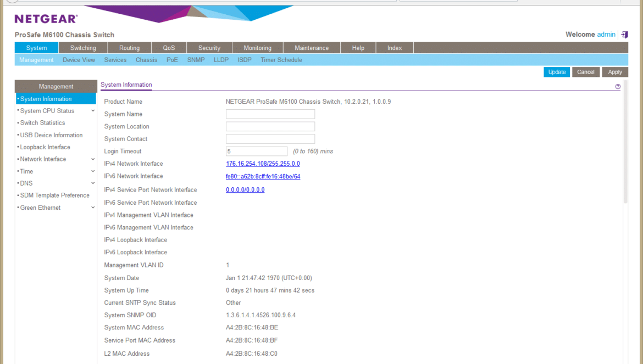The width and height of the screenshot is (643, 364).
Task: Focus the System Name input field
Action: 270,114
